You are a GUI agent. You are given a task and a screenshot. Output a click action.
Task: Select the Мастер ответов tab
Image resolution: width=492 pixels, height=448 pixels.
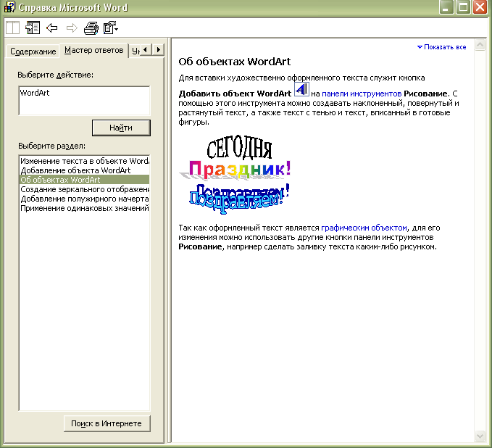tap(93, 50)
